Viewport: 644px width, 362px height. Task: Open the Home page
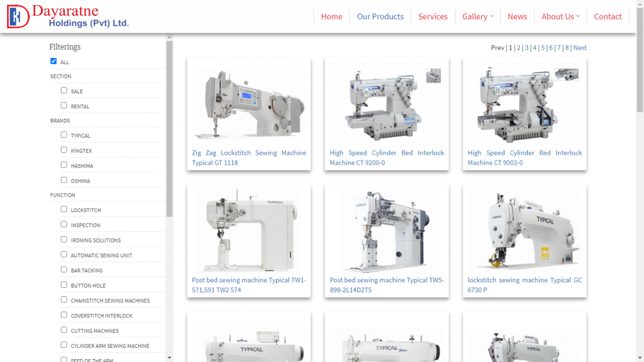(x=331, y=16)
